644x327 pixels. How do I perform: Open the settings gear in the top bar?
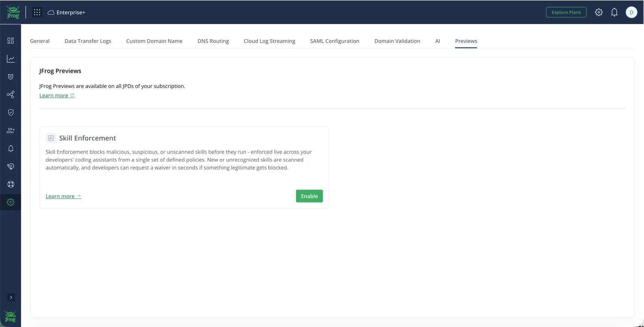point(599,12)
